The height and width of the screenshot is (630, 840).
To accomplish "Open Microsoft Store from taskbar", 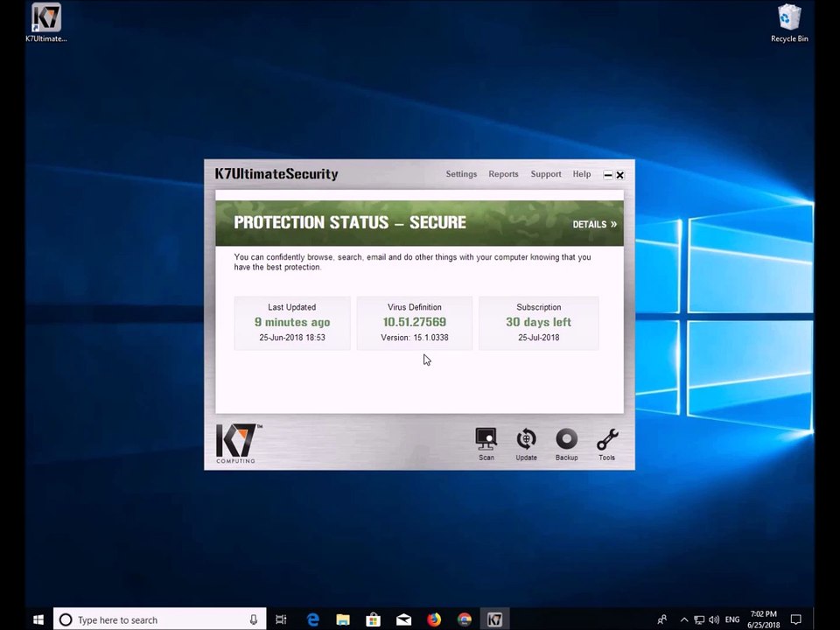I will coord(374,619).
